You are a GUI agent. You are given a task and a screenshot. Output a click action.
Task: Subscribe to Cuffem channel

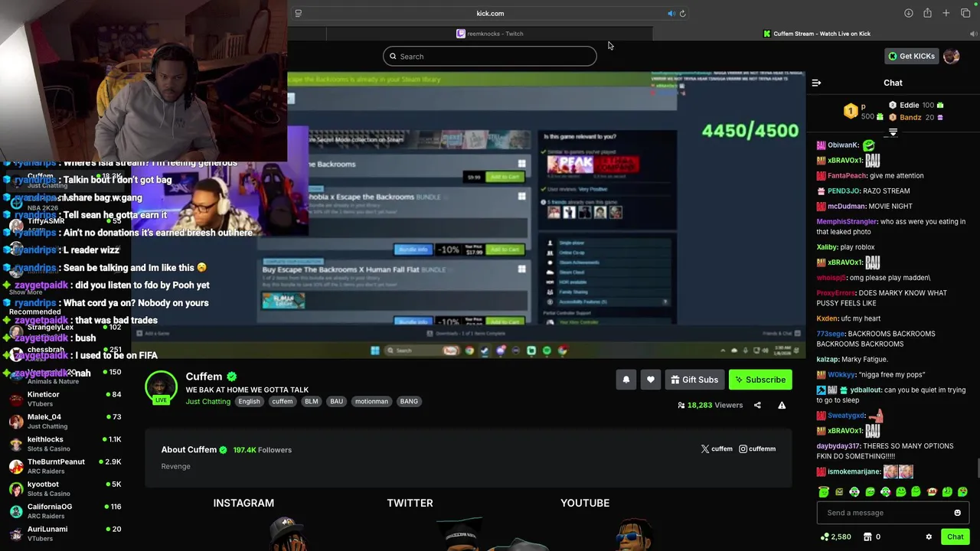pyautogui.click(x=760, y=380)
